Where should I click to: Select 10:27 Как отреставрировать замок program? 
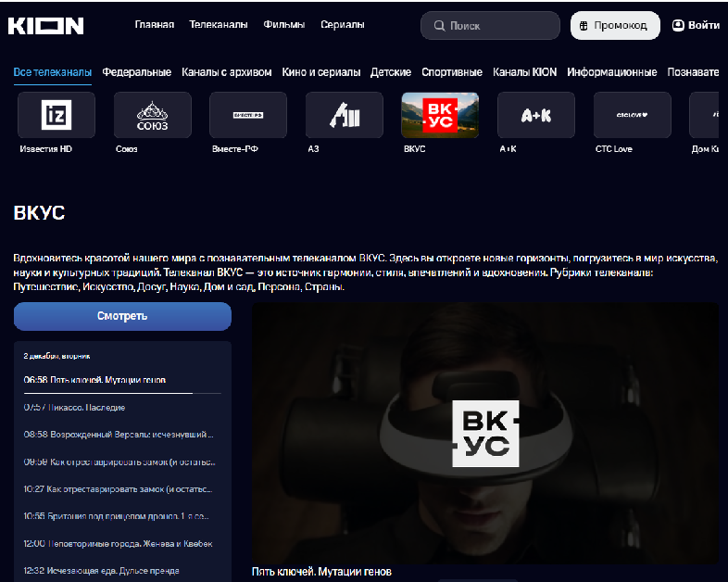(x=118, y=489)
